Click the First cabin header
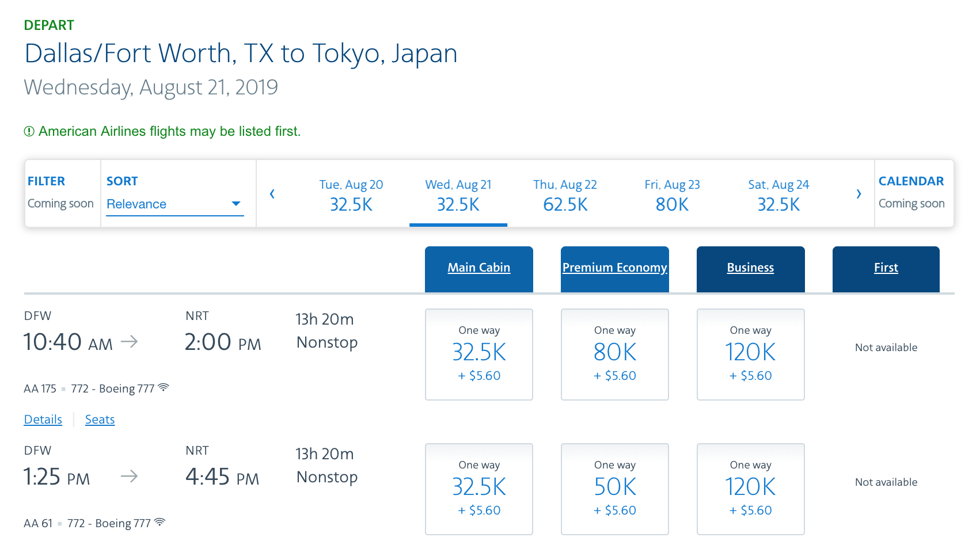 [x=886, y=268]
